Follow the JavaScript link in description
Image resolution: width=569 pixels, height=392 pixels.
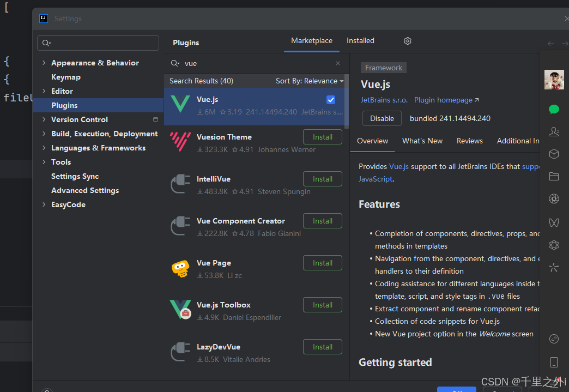tap(376, 179)
